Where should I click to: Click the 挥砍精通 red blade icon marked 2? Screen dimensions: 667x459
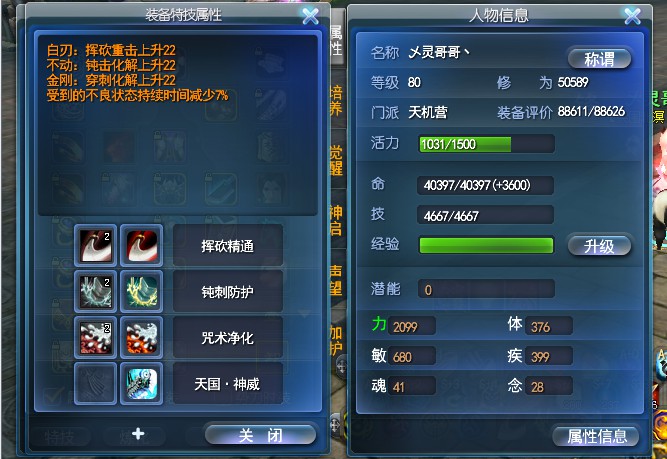[x=96, y=246]
